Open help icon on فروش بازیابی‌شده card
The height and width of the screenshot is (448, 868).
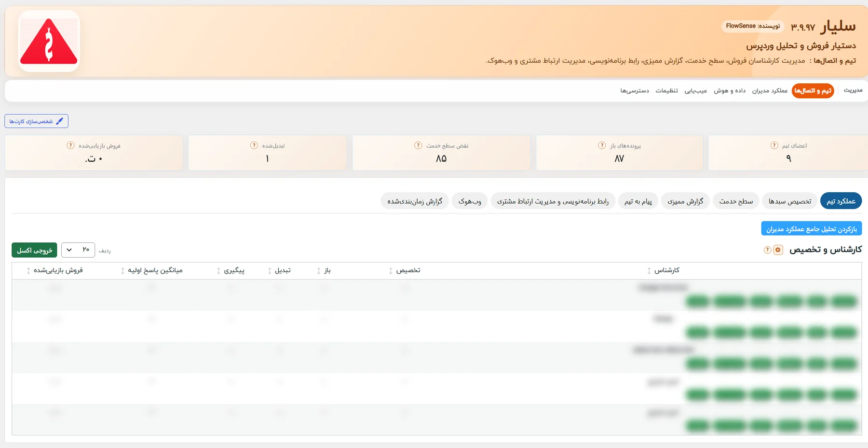(70, 145)
